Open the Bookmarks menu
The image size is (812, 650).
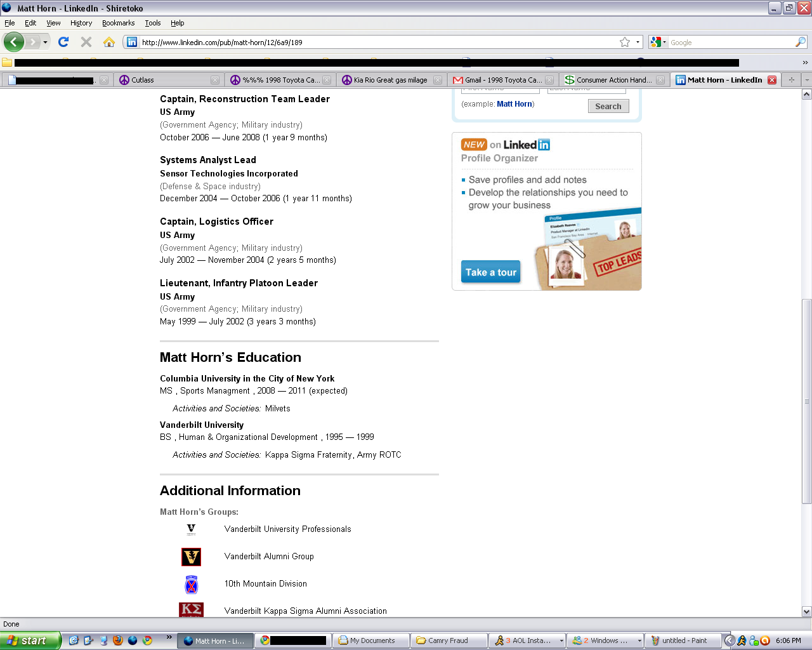[x=118, y=23]
